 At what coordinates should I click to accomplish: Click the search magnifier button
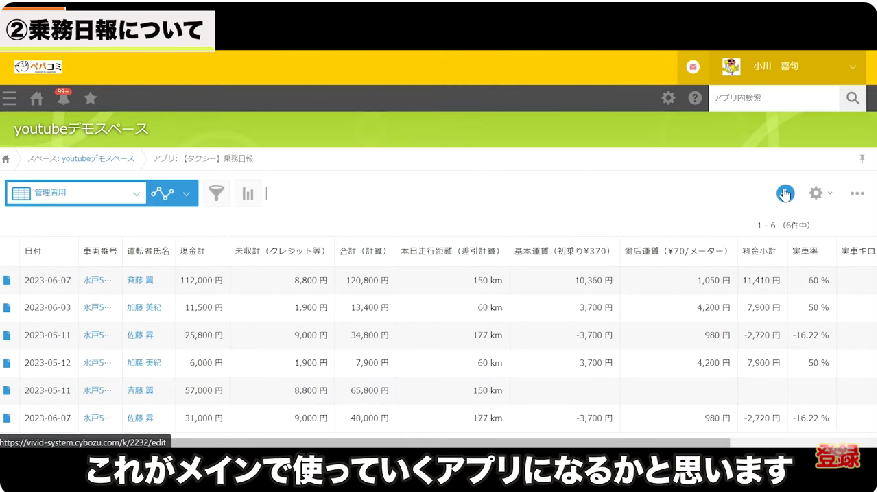(x=852, y=98)
